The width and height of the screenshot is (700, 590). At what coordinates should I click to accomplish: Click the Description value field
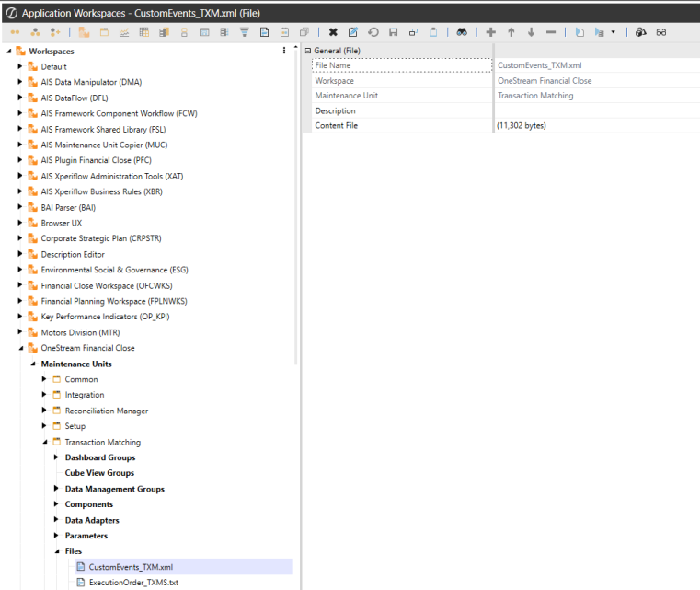point(597,110)
